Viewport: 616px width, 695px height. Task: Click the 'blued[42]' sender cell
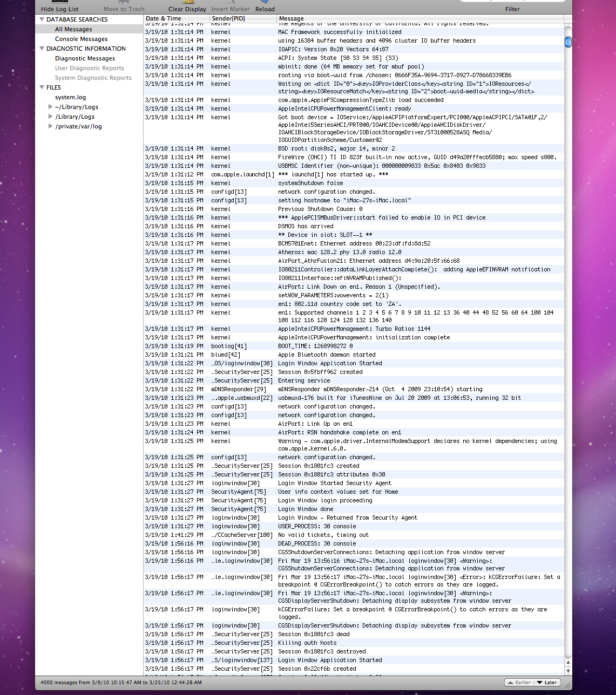226,355
